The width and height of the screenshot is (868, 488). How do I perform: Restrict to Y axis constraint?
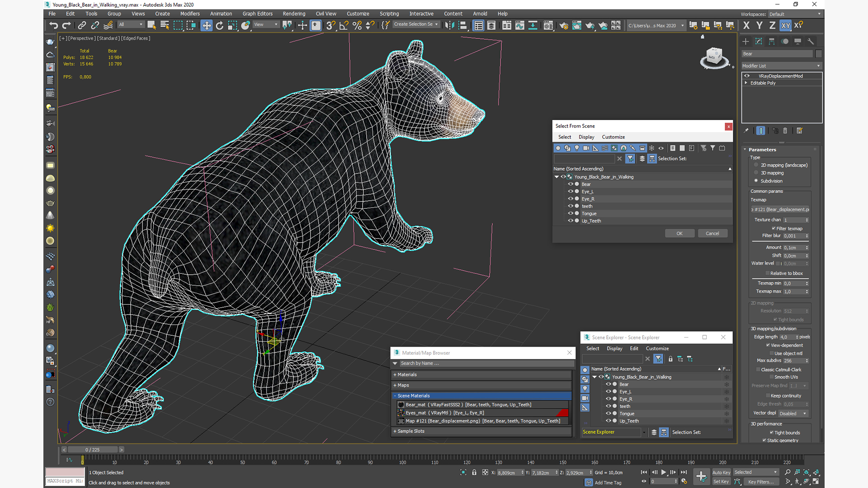click(759, 25)
